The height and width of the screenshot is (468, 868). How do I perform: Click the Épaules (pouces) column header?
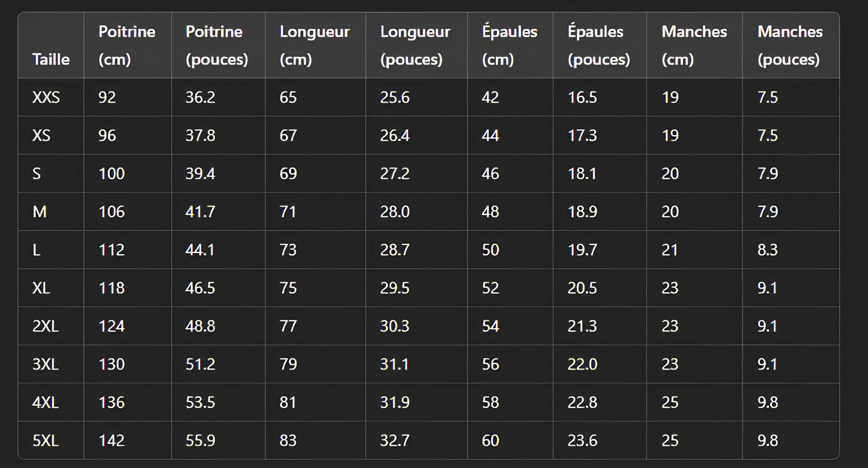[x=599, y=46]
